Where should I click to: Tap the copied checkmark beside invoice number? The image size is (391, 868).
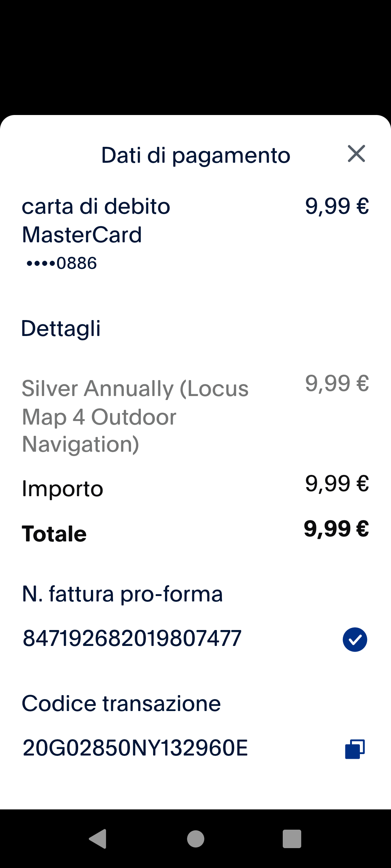pos(355,639)
